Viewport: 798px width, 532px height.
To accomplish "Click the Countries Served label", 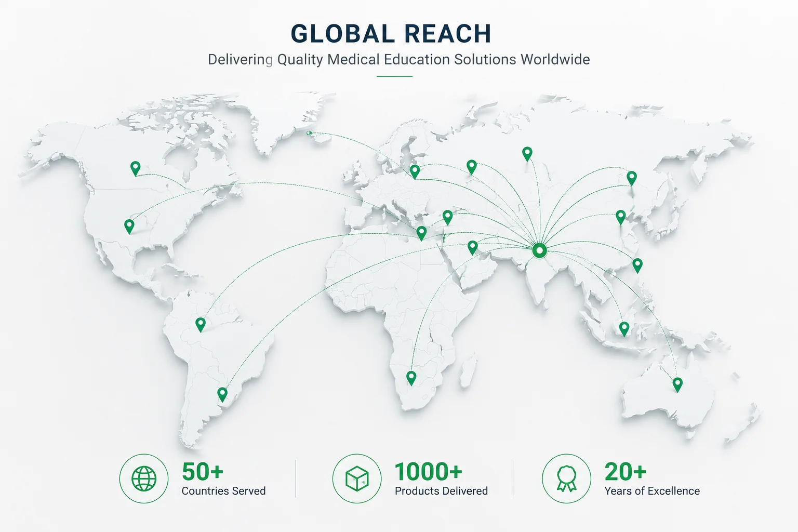I will [x=223, y=491].
